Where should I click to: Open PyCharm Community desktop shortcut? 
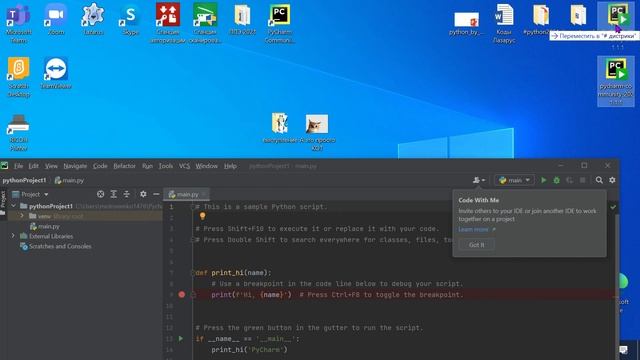pos(280,23)
